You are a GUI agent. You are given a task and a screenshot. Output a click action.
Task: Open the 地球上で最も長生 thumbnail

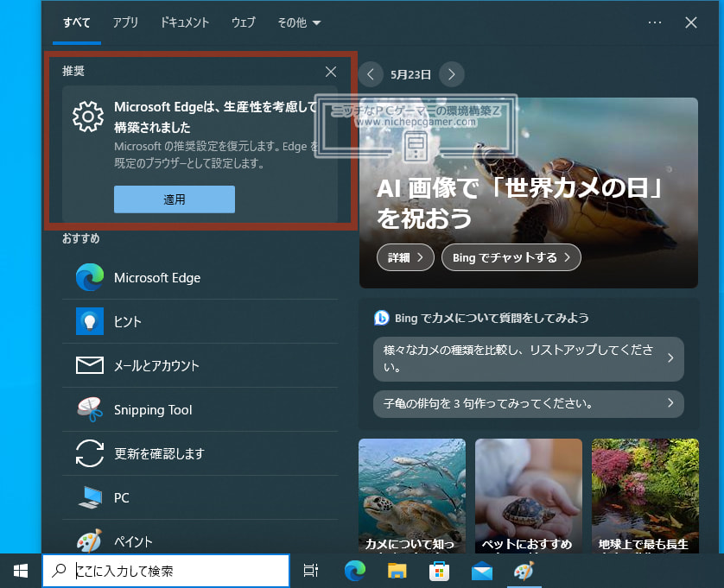[x=645, y=496]
